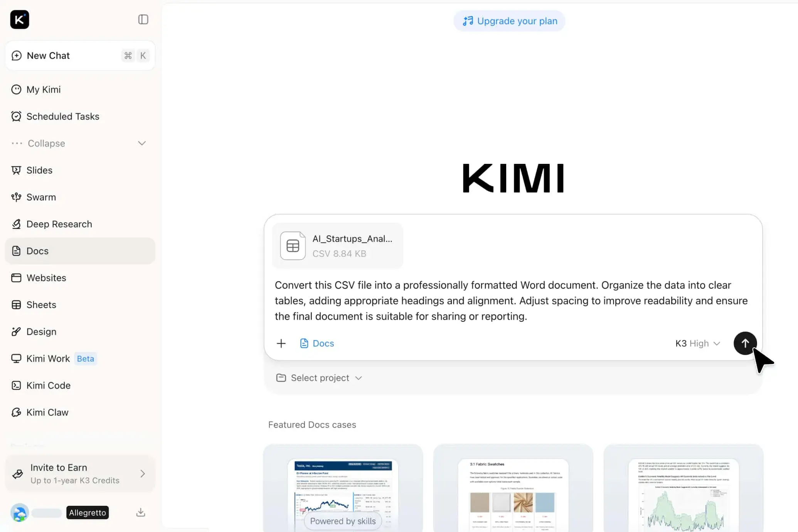
Task: Click the Swarm icon
Action: [x=16, y=197]
